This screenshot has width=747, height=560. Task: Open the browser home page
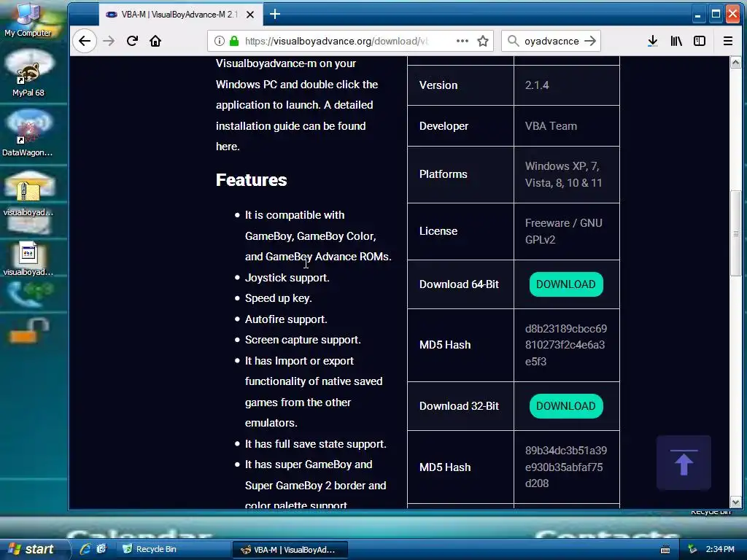[155, 41]
